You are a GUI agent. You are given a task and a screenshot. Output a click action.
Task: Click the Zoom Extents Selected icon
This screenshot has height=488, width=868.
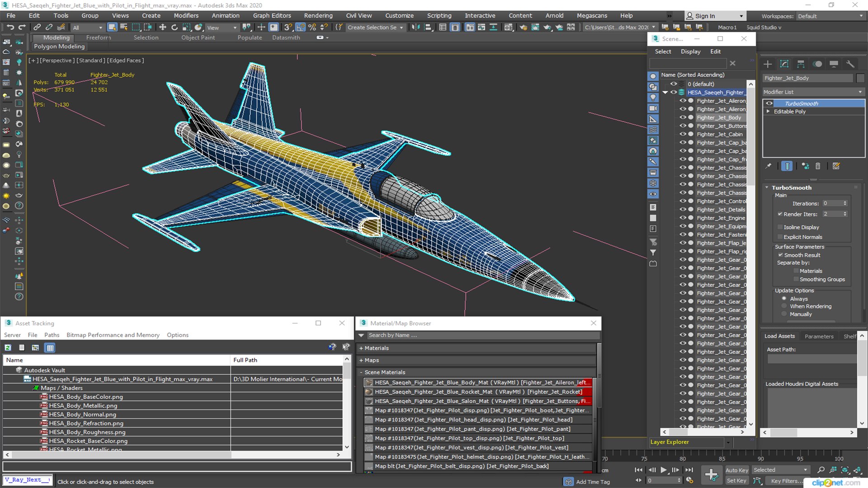coord(844,470)
